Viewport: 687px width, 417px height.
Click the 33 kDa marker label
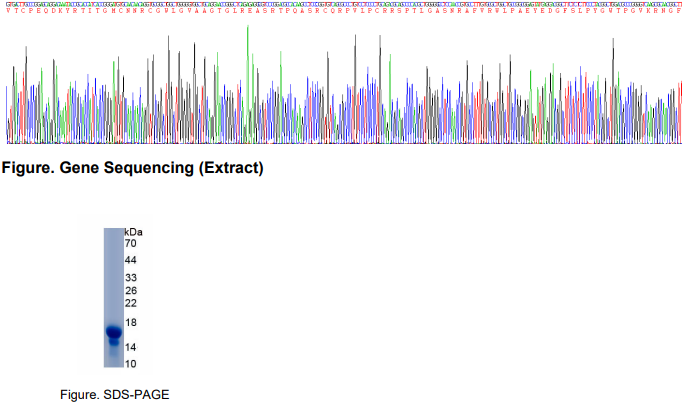130,277
